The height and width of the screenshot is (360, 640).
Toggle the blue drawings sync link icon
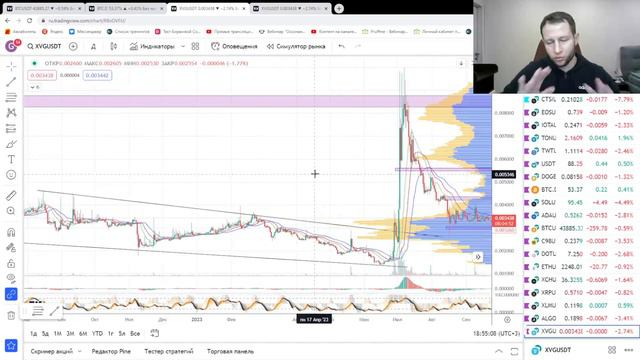point(11,294)
